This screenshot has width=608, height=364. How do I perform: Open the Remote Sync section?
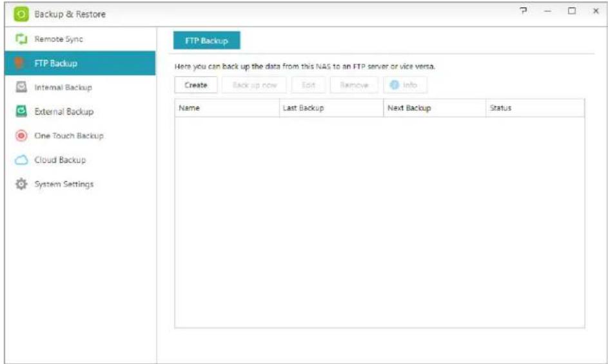pyautogui.click(x=80, y=39)
